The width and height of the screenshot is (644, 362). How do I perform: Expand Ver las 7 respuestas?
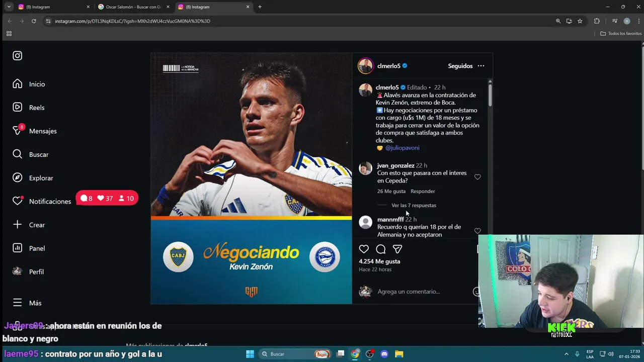click(x=414, y=205)
